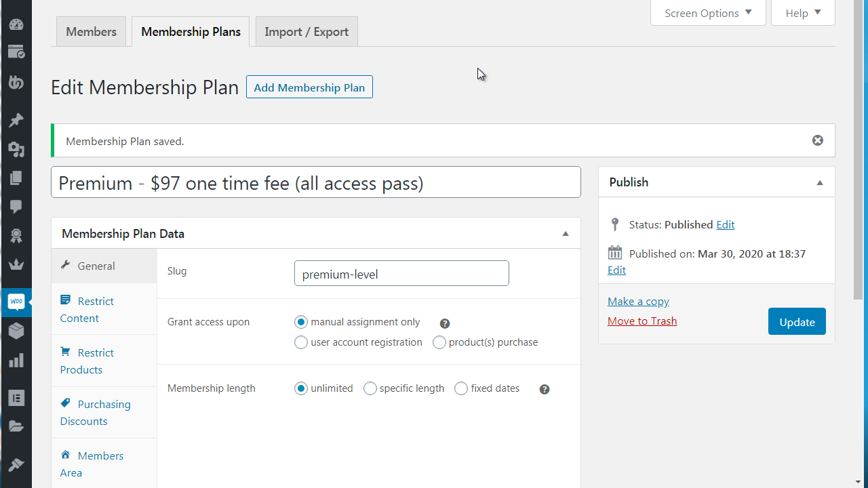This screenshot has width=868, height=488.
Task: Expand the Screen Options dropdown
Action: [x=707, y=13]
